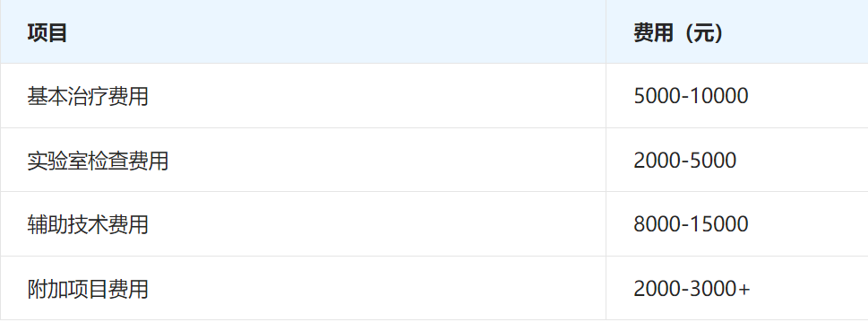Click the 附加项目 text in the last row
This screenshot has width=868, height=331.
(67, 289)
